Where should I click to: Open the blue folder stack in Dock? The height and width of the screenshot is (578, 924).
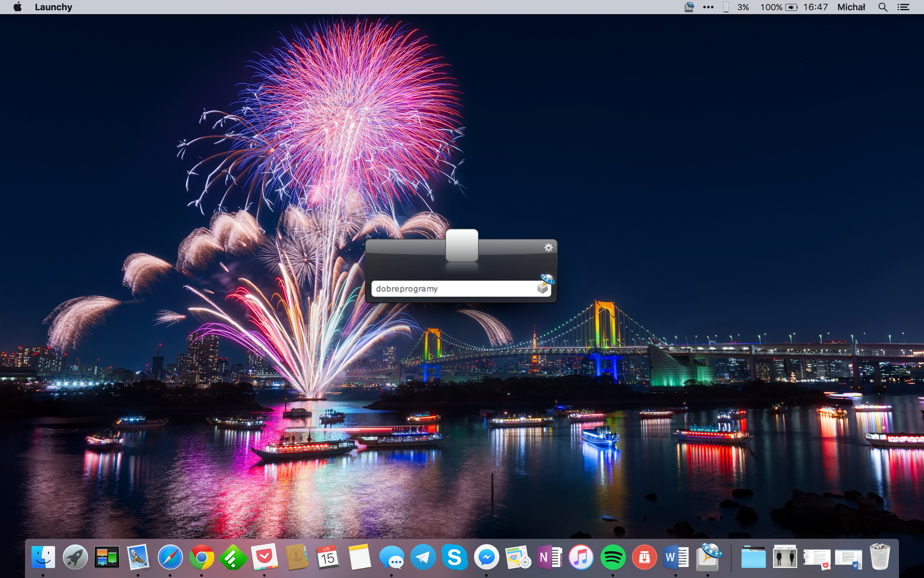pos(753,557)
